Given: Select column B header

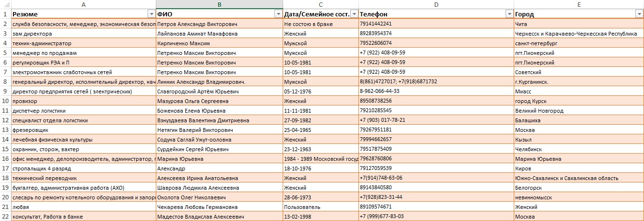Looking at the screenshot, I should 219,4.
